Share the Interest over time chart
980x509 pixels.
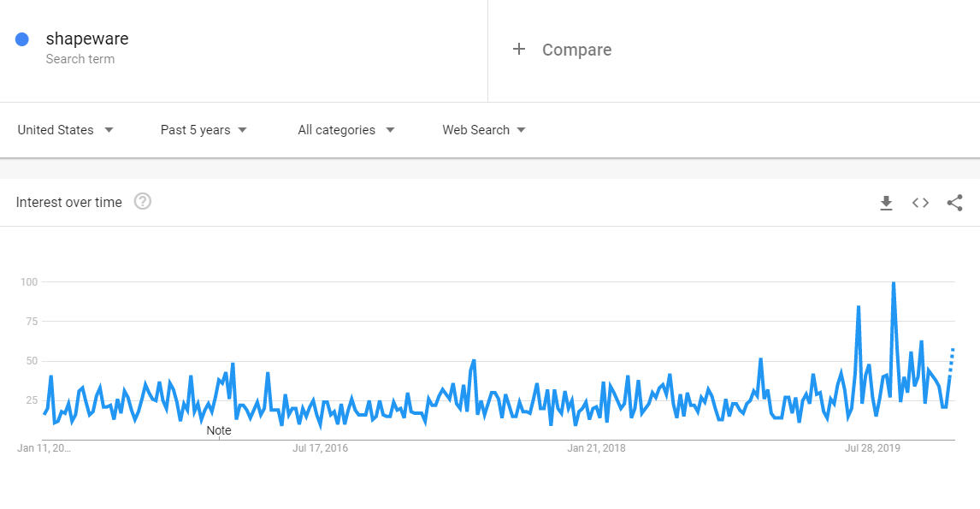(954, 203)
